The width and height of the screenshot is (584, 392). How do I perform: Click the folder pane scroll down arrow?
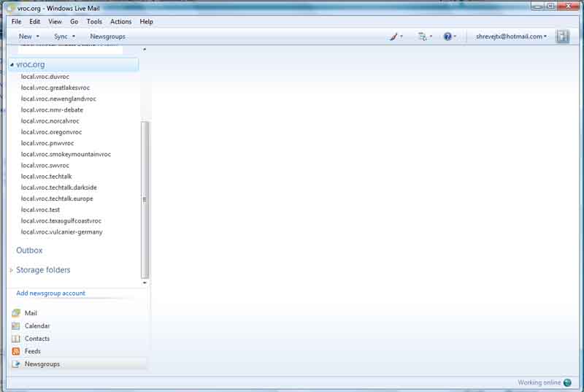(x=145, y=283)
